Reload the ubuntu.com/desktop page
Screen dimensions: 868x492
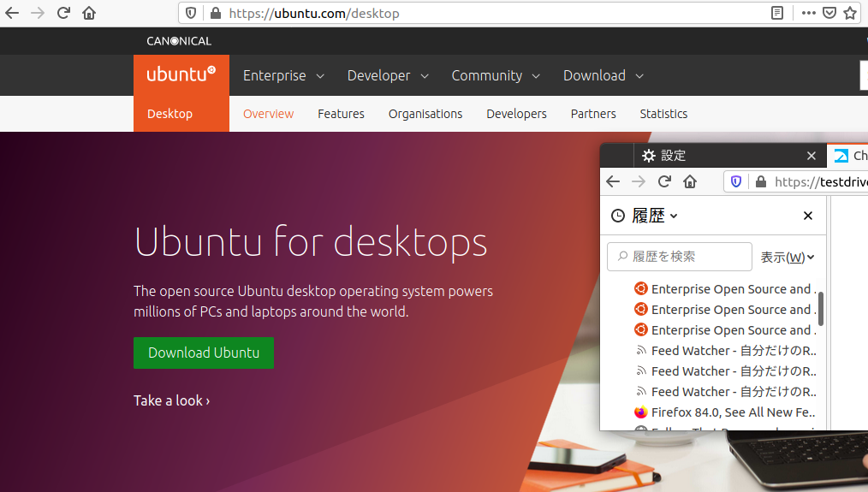click(x=63, y=13)
